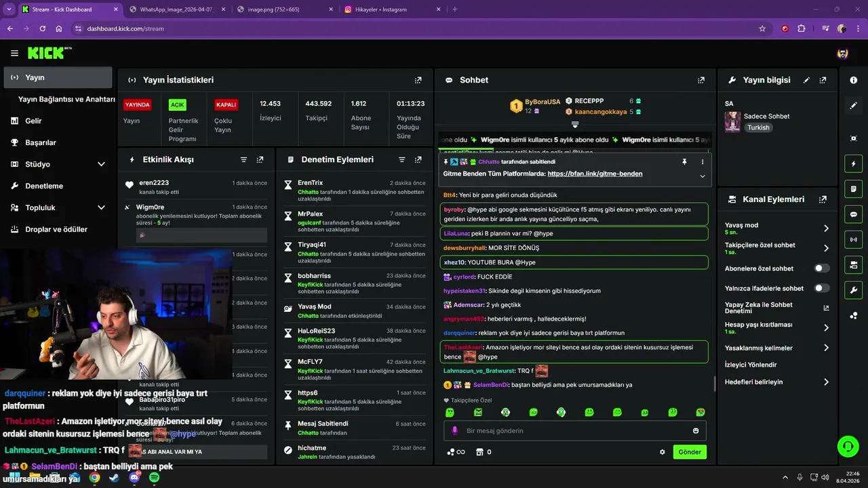Open the pinned message three-dot menu
The image size is (868, 488).
click(703, 162)
